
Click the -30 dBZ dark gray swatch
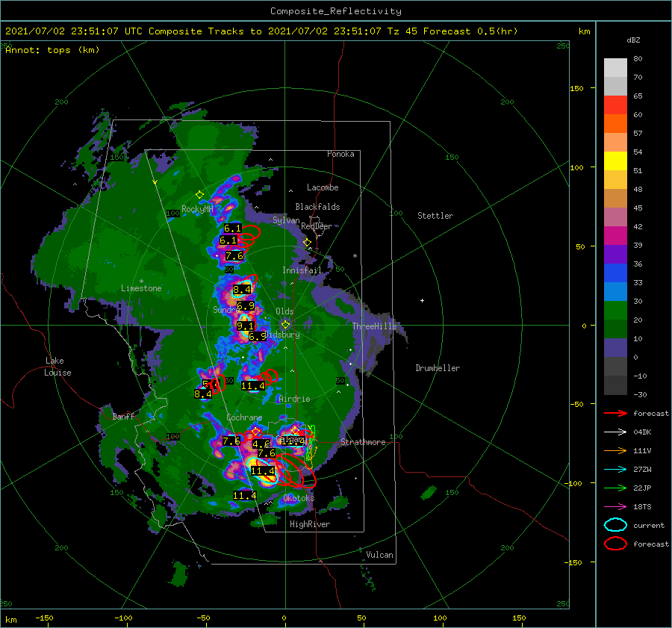coord(615,385)
